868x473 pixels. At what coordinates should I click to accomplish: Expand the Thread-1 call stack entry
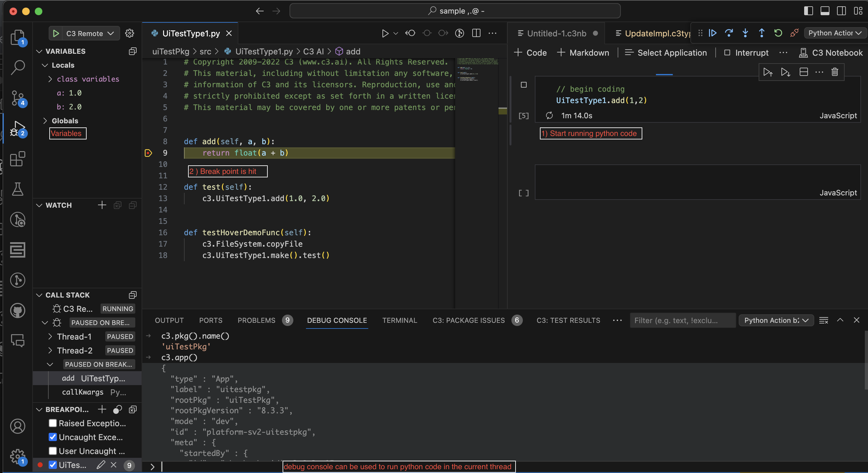(50, 336)
